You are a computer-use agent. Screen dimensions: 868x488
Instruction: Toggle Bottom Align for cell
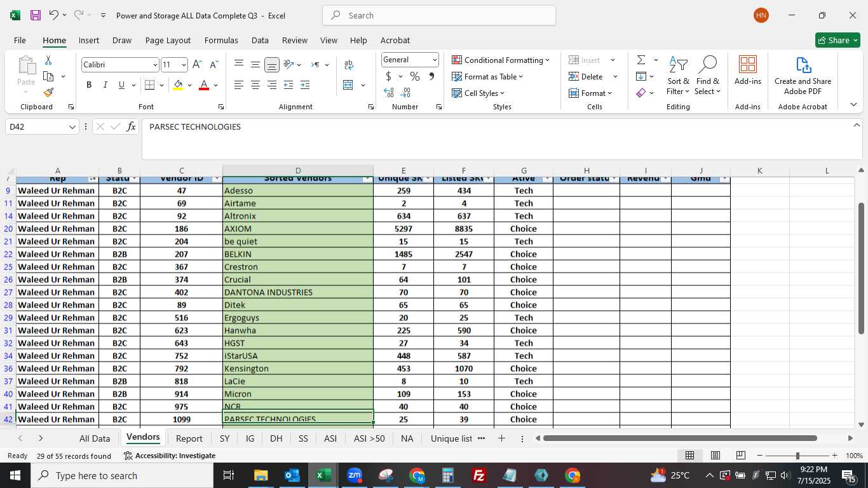coord(271,65)
